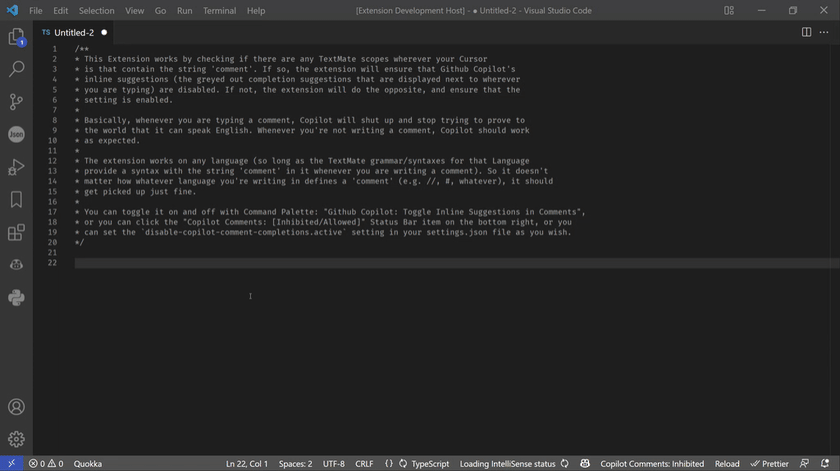This screenshot has width=840, height=471.
Task: Open the Search view
Action: point(16,69)
